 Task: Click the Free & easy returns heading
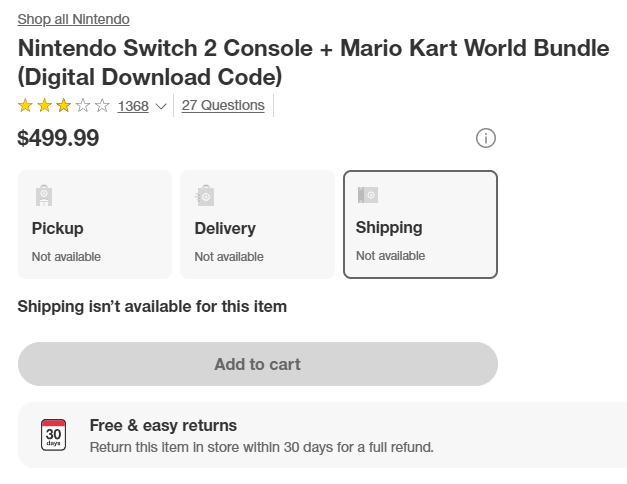[x=163, y=425]
